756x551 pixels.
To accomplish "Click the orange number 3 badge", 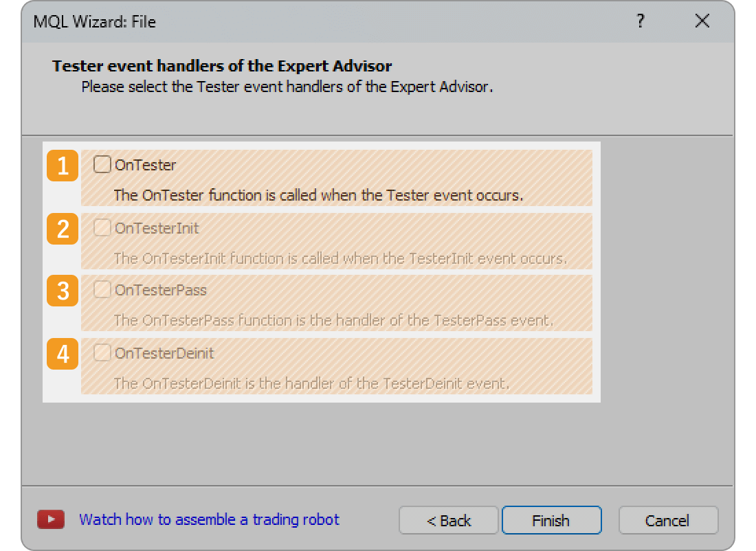I will pos(63,291).
